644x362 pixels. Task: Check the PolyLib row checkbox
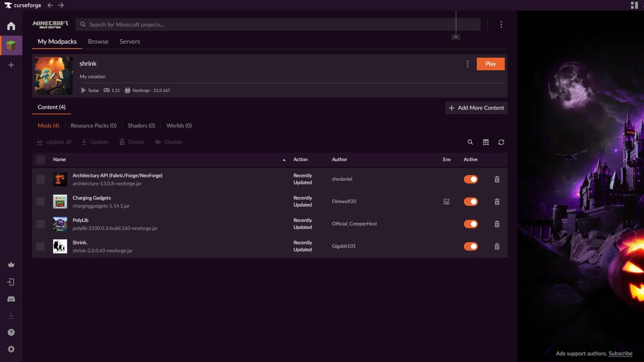41,224
